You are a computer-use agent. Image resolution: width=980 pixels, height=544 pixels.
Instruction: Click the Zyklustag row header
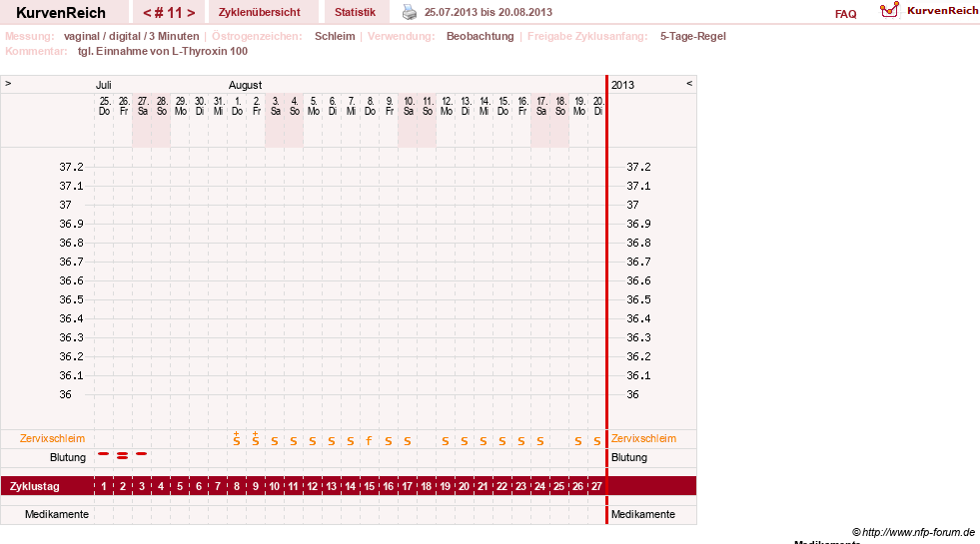[34, 486]
